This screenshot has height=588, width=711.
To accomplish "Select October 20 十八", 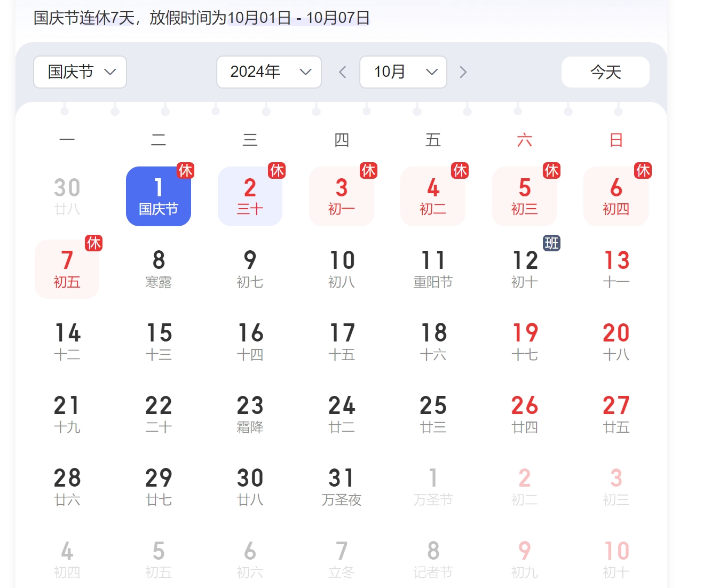I will [616, 341].
